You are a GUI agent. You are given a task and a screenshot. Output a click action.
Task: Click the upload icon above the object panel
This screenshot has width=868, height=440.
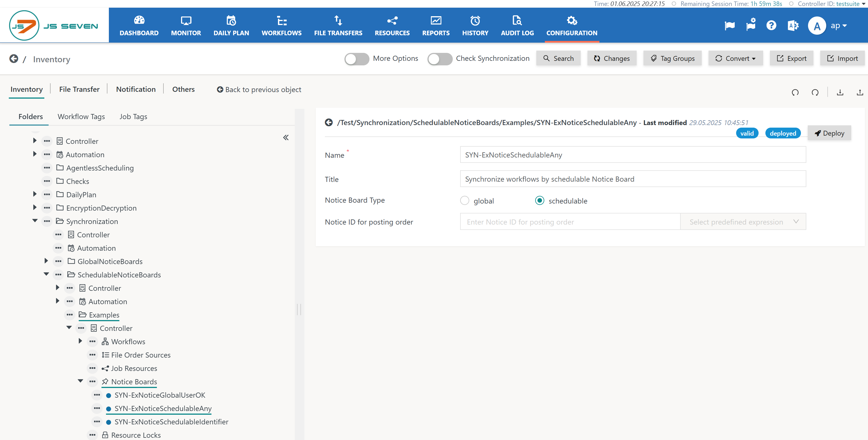(x=859, y=92)
